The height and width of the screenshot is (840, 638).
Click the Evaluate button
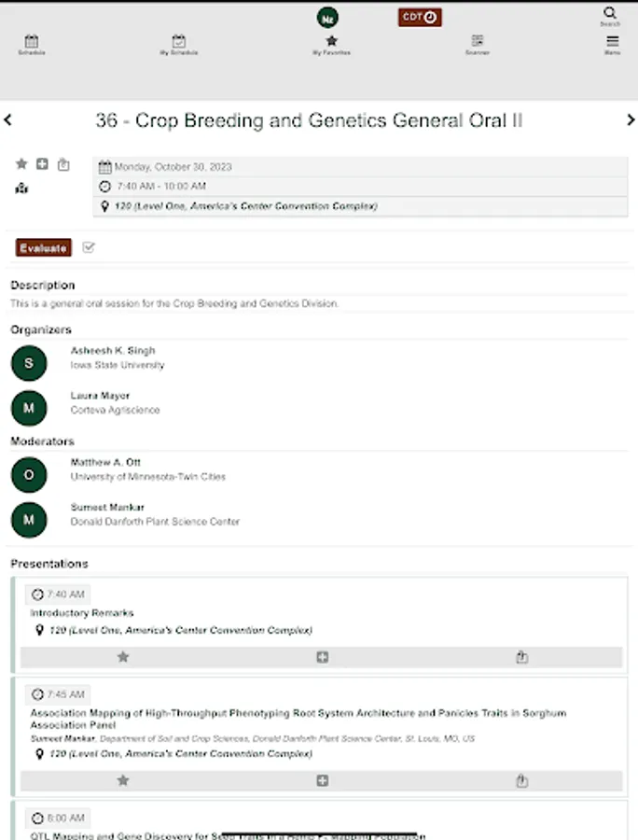click(44, 248)
